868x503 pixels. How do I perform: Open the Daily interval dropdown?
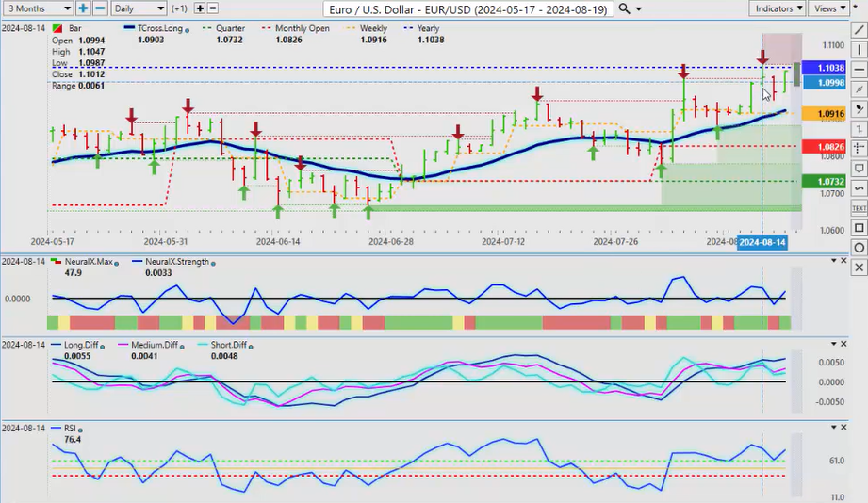pyautogui.click(x=138, y=8)
